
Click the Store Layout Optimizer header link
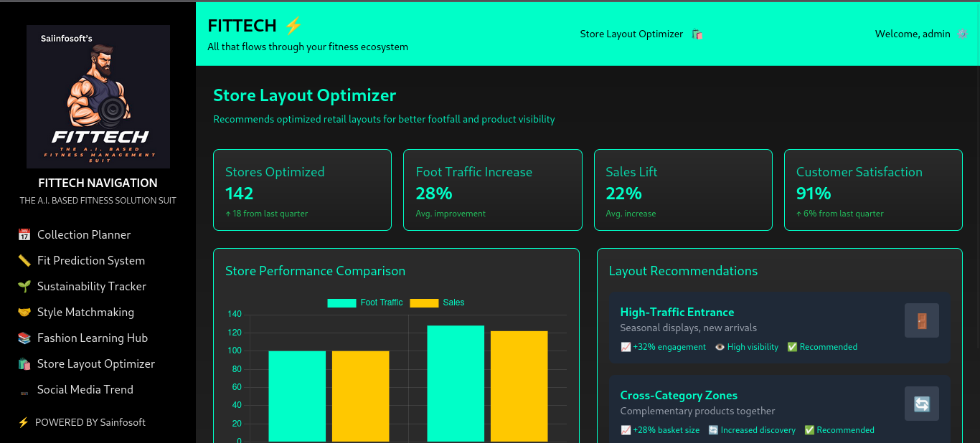tap(631, 34)
